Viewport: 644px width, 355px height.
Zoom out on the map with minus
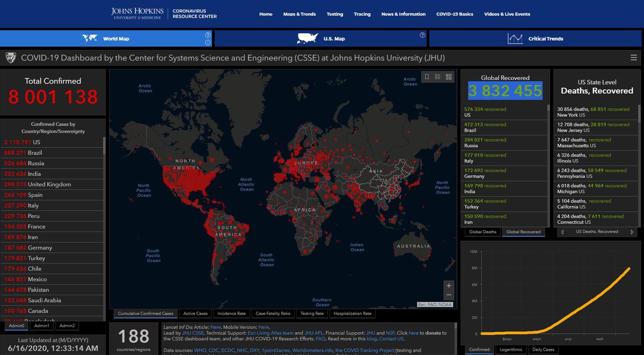click(449, 295)
